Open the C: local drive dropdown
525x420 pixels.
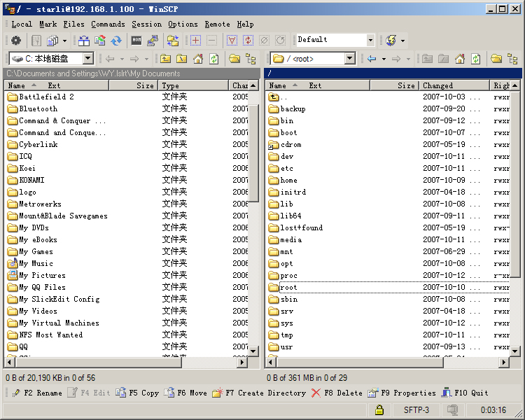(x=88, y=59)
